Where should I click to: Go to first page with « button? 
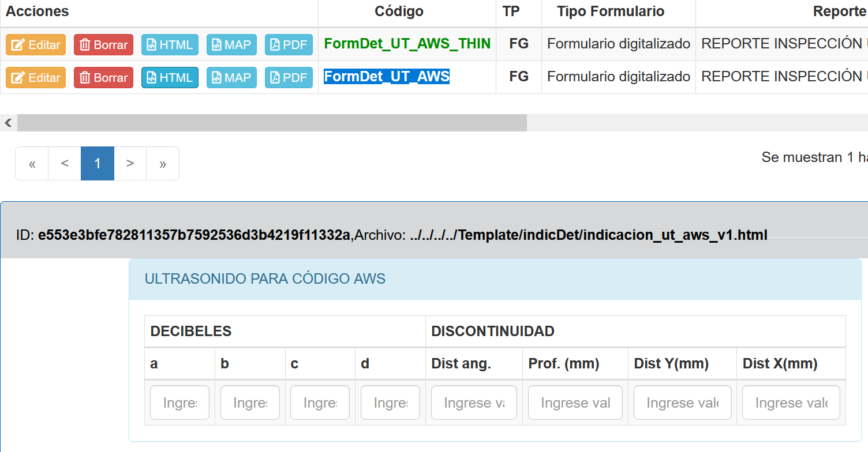tap(32, 164)
